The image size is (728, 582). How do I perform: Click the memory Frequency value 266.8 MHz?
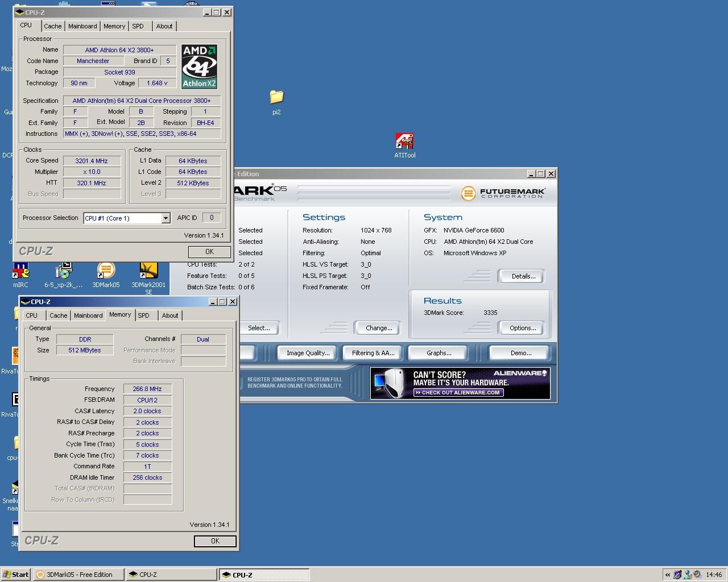(147, 389)
